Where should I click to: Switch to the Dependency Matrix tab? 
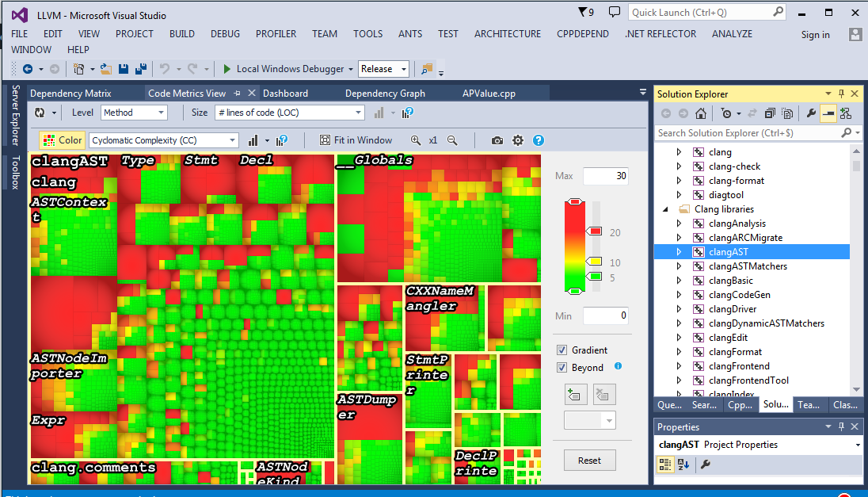click(70, 93)
